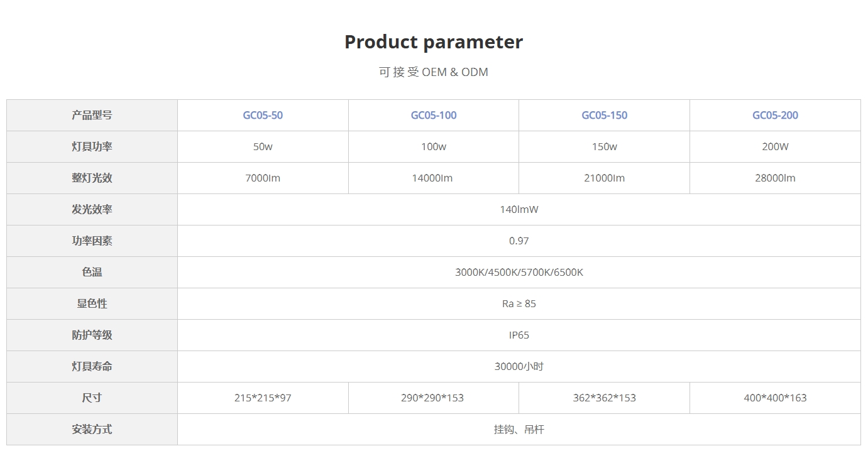Select the GC05-150 model header
The image size is (868, 451).
604,115
